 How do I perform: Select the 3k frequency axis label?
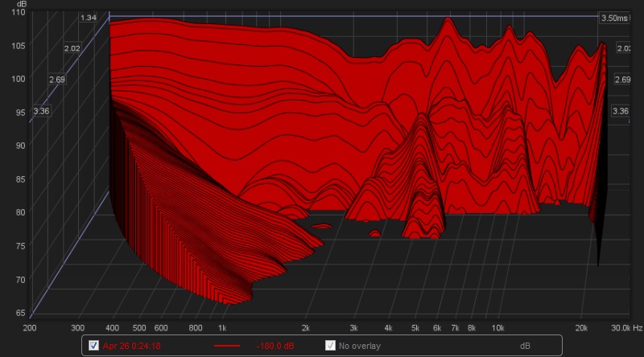353,328
